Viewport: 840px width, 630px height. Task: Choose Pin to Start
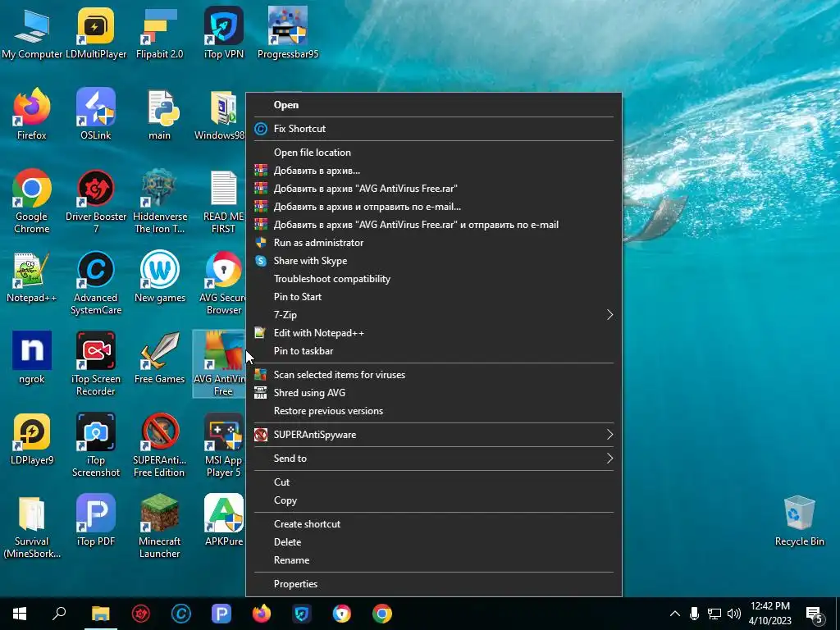pyautogui.click(x=433, y=297)
